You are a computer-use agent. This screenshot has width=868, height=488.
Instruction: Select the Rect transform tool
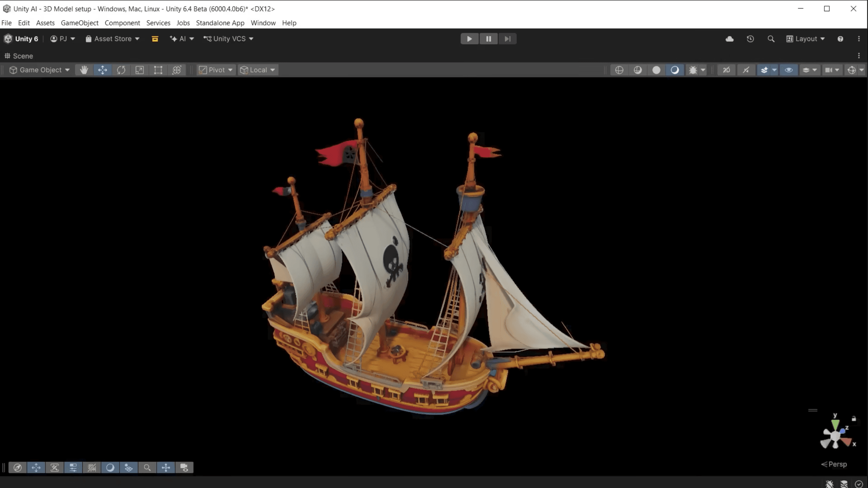tap(158, 70)
